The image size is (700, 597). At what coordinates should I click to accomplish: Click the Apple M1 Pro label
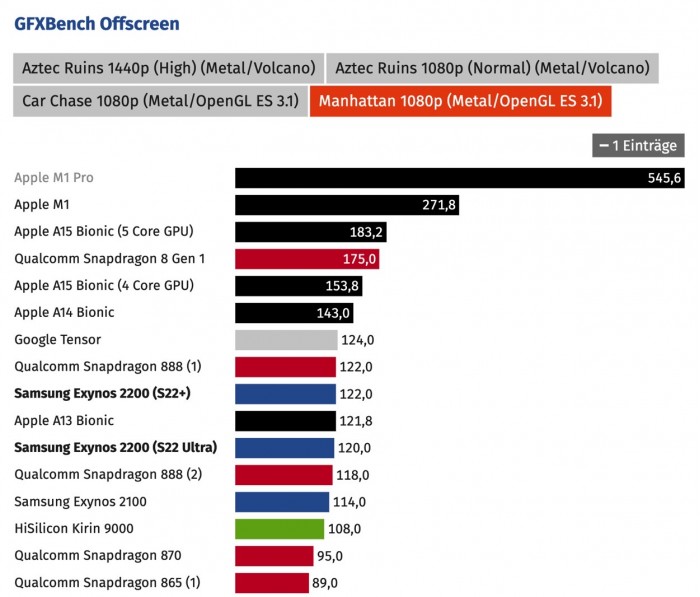tap(54, 178)
